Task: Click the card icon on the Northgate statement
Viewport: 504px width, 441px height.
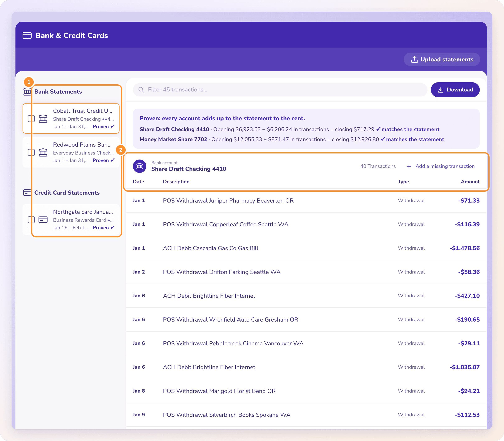Action: tap(43, 219)
